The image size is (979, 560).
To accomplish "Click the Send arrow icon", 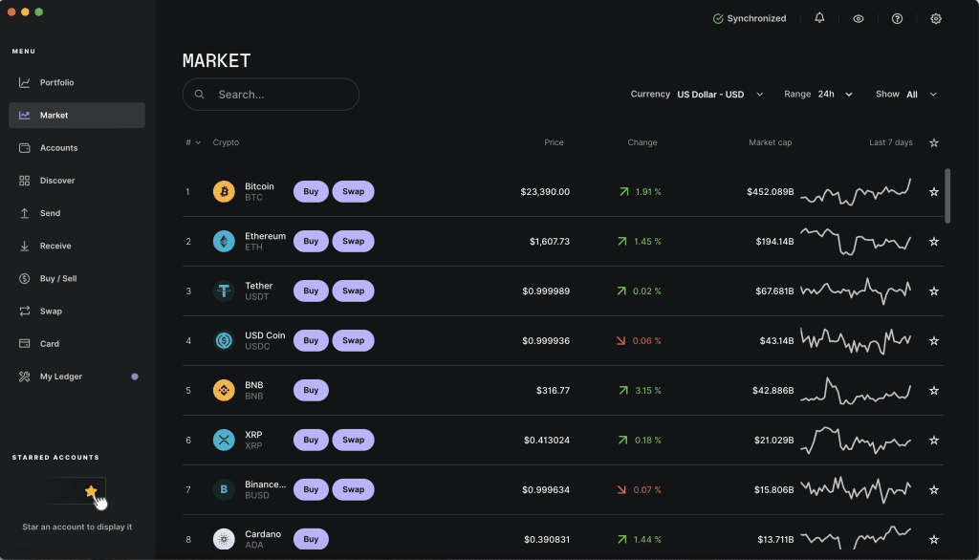I will (26, 212).
